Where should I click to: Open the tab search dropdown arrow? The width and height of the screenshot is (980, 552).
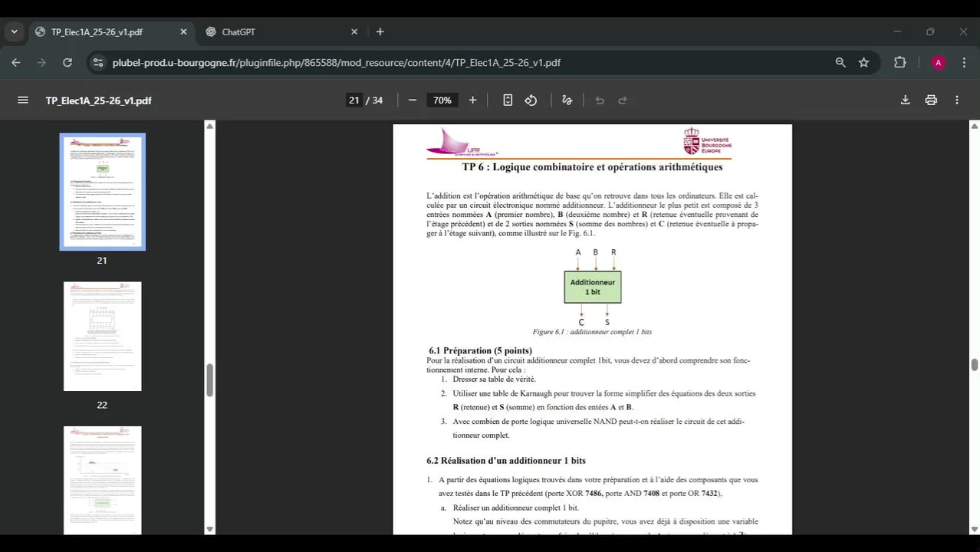[14, 32]
